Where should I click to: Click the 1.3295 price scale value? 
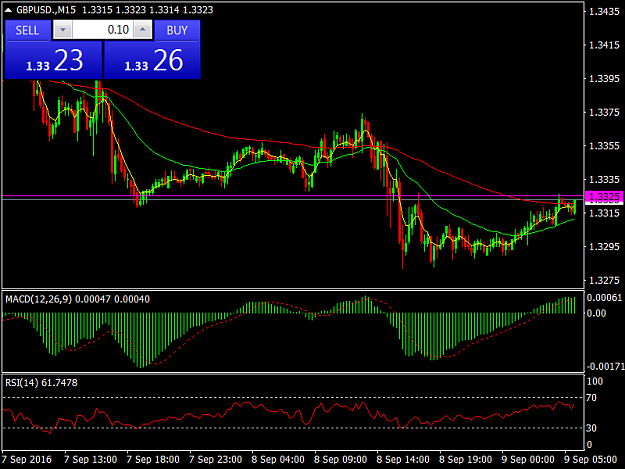click(604, 247)
